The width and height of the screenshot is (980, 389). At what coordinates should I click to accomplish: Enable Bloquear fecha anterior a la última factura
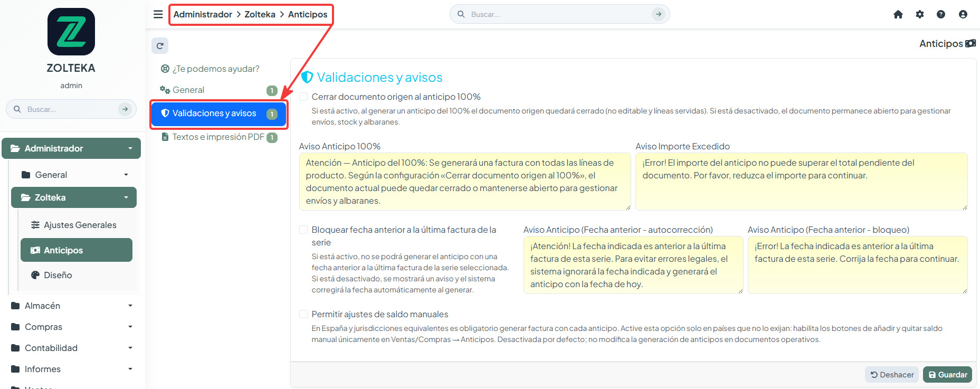point(303,230)
